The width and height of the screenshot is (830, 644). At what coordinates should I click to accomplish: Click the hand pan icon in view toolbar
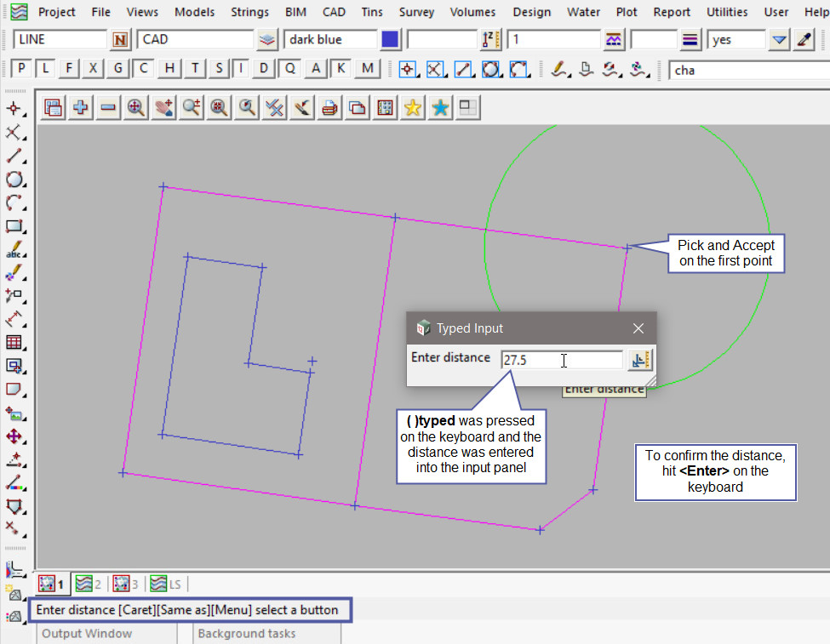163,107
